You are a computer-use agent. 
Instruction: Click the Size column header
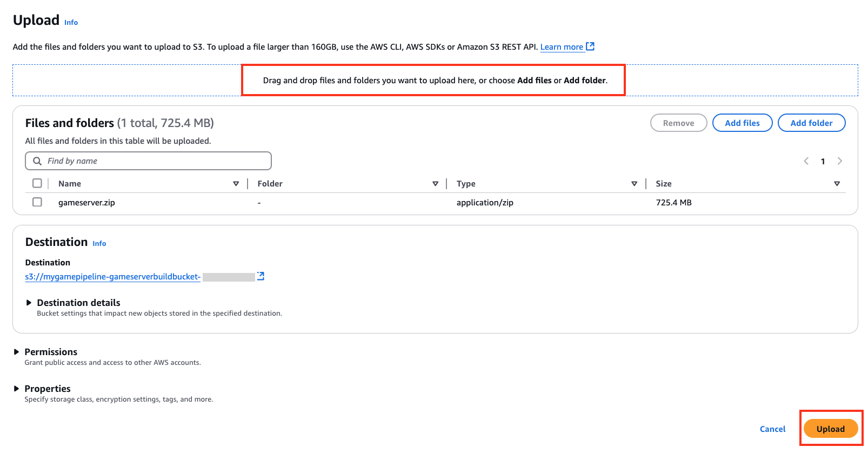click(664, 184)
